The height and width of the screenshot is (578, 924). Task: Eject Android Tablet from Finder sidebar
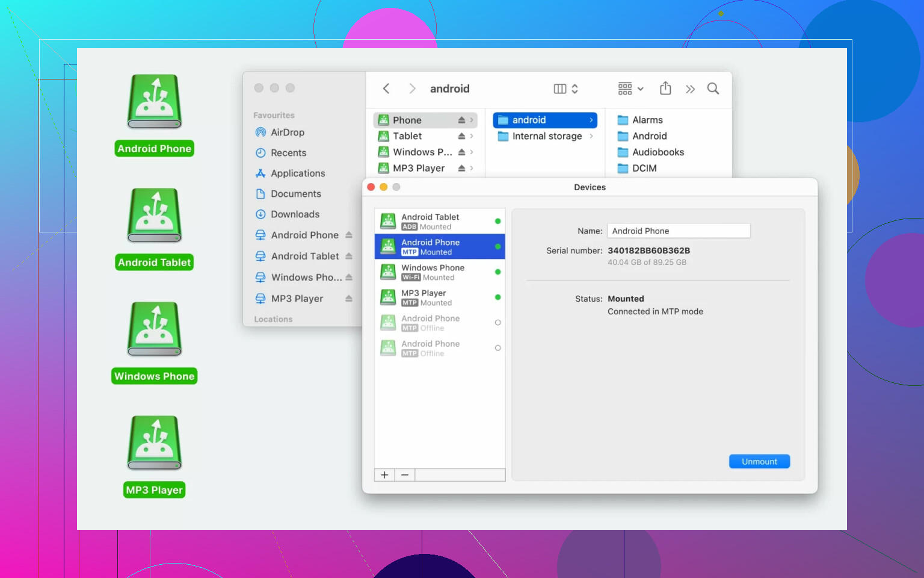click(349, 256)
